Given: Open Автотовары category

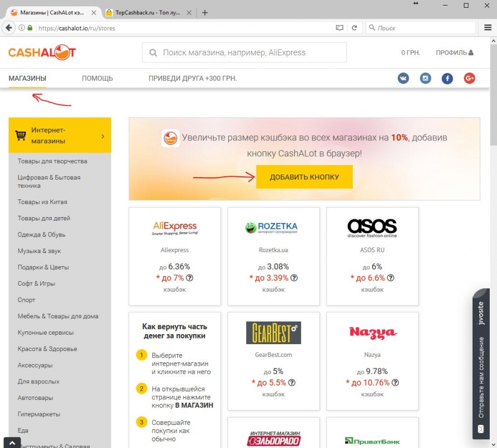Looking at the screenshot, I should click(x=35, y=398).
